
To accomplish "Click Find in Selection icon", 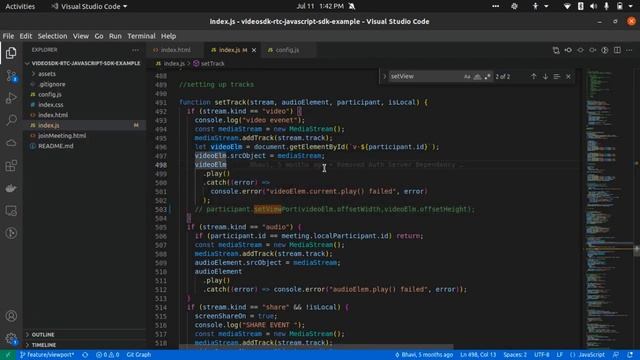I will click(x=557, y=76).
